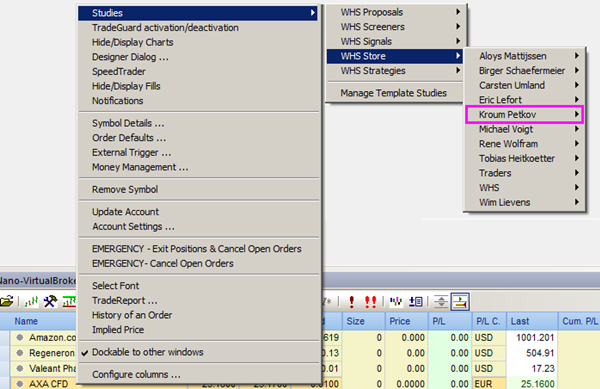600x389 pixels.
Task: Click the Price column header
Action: [x=406, y=321]
